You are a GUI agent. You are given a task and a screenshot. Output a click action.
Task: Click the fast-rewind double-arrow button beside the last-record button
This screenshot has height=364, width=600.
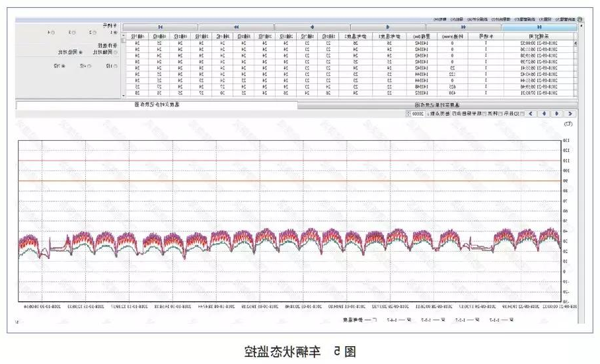(x=236, y=26)
